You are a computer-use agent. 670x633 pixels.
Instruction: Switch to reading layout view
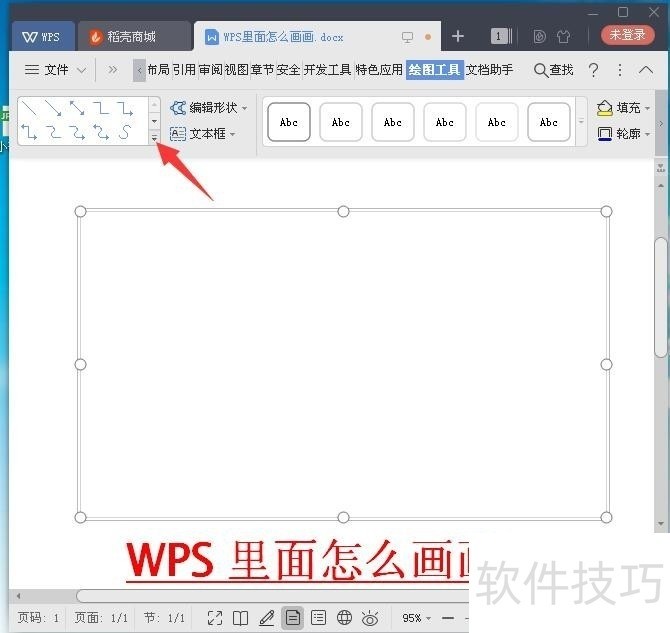241,618
